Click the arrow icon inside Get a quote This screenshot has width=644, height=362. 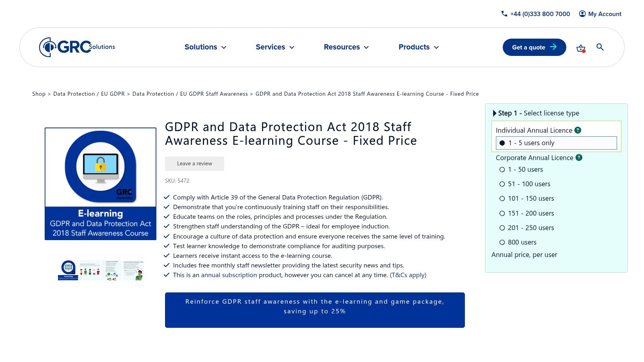click(553, 47)
